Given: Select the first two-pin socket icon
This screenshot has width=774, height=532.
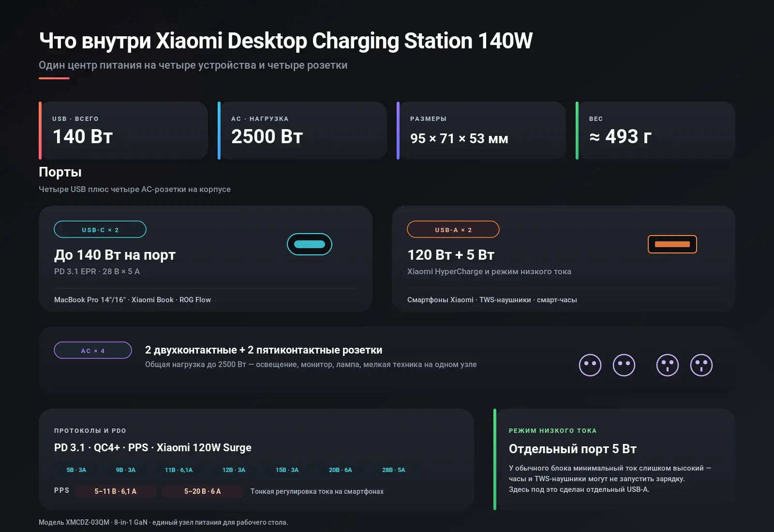Looking at the screenshot, I should (x=590, y=365).
